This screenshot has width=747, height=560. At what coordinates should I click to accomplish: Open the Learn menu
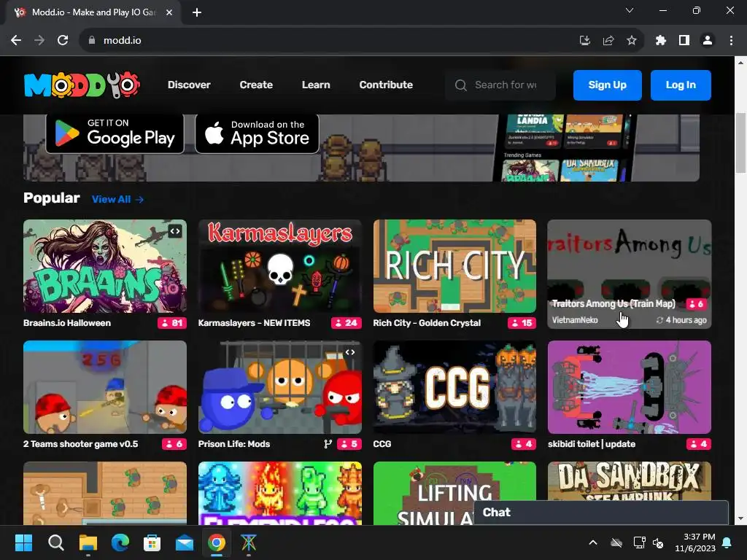coord(316,85)
